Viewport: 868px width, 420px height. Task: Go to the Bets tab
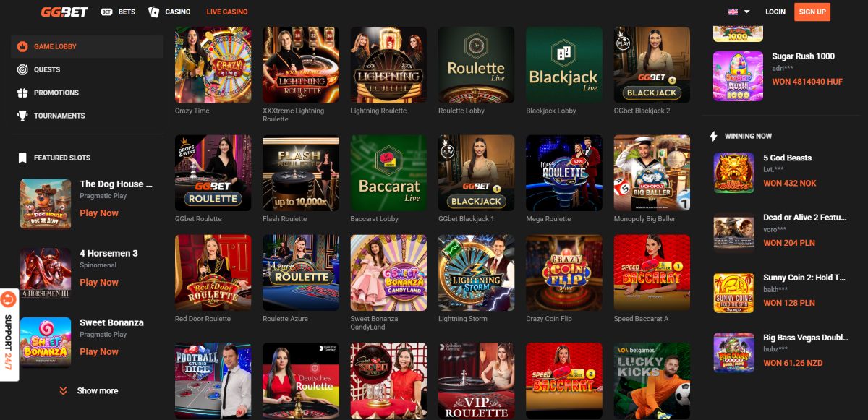(x=118, y=12)
